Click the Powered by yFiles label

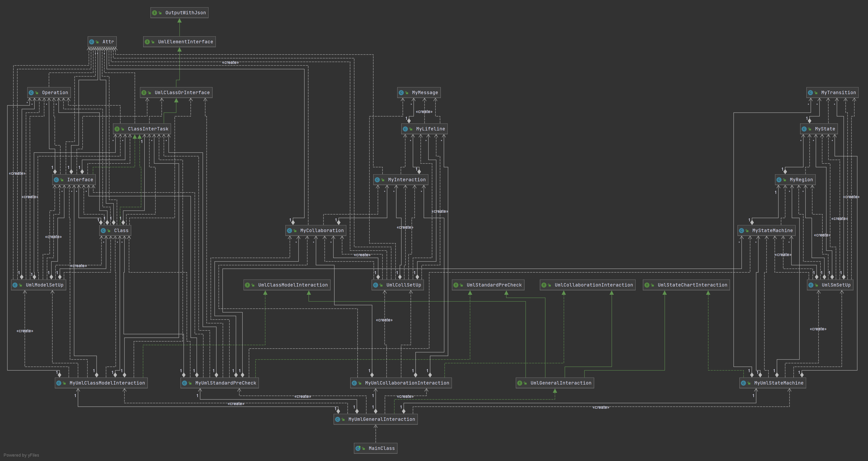point(21,455)
